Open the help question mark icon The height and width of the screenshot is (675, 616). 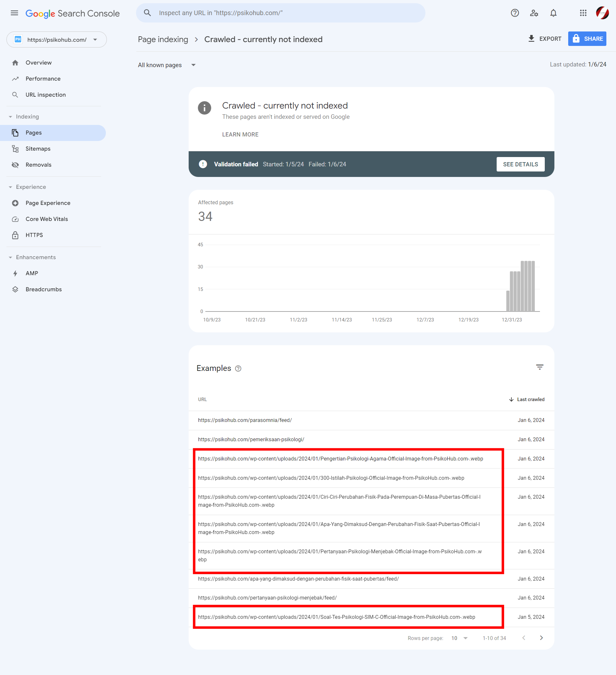[515, 13]
